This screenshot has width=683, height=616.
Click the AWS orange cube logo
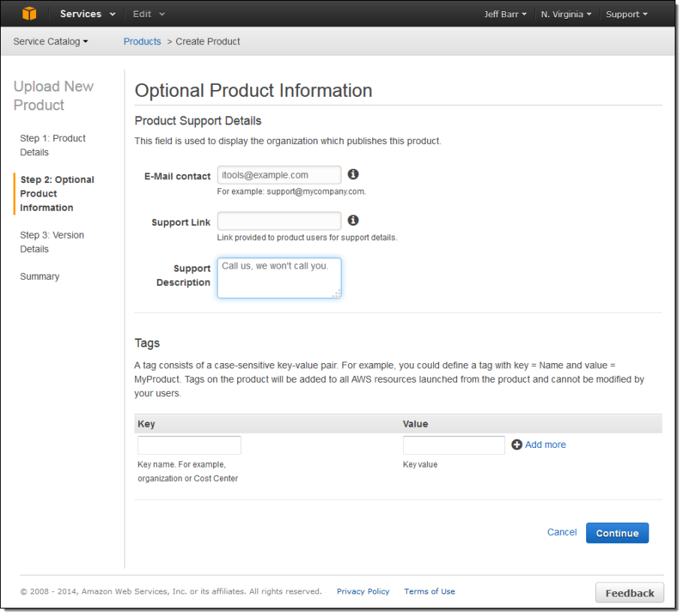[29, 14]
